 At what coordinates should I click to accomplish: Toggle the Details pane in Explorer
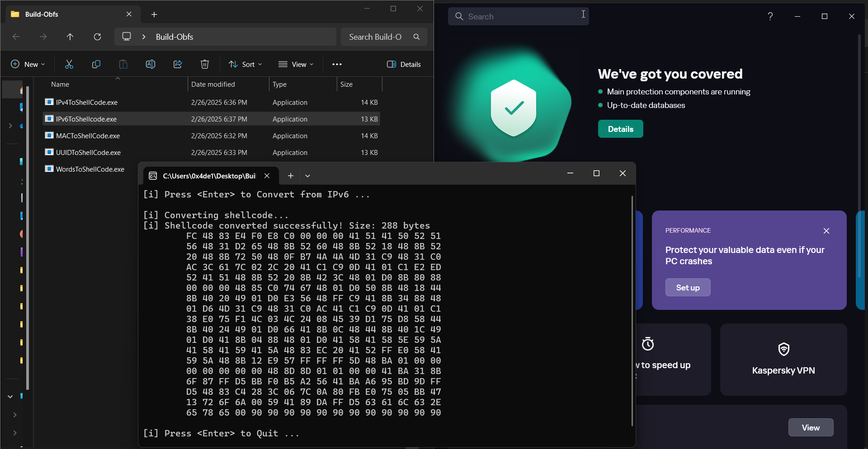[x=404, y=64]
